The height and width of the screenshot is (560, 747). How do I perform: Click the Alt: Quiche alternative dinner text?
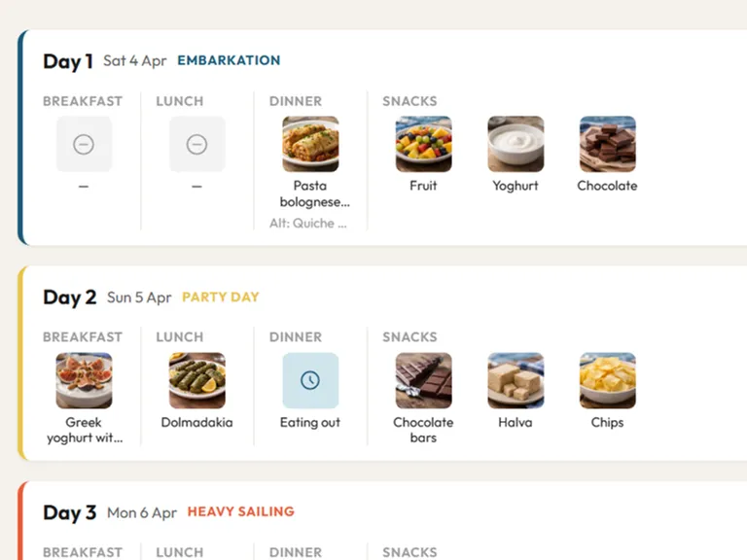click(x=308, y=223)
